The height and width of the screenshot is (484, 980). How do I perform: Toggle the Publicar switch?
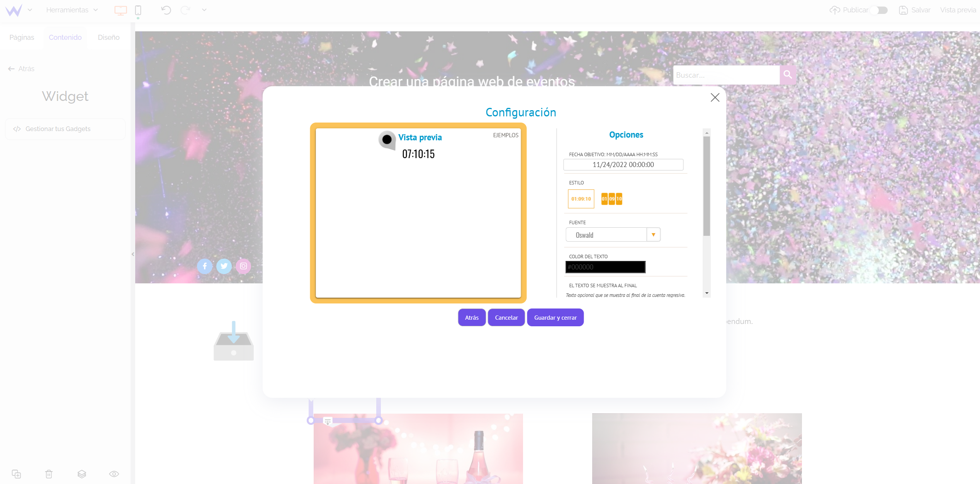[879, 10]
